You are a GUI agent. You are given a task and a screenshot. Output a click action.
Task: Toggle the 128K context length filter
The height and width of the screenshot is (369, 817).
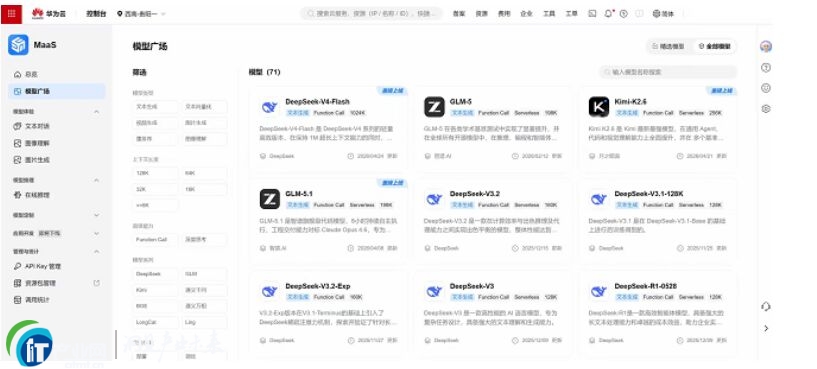tap(155, 173)
